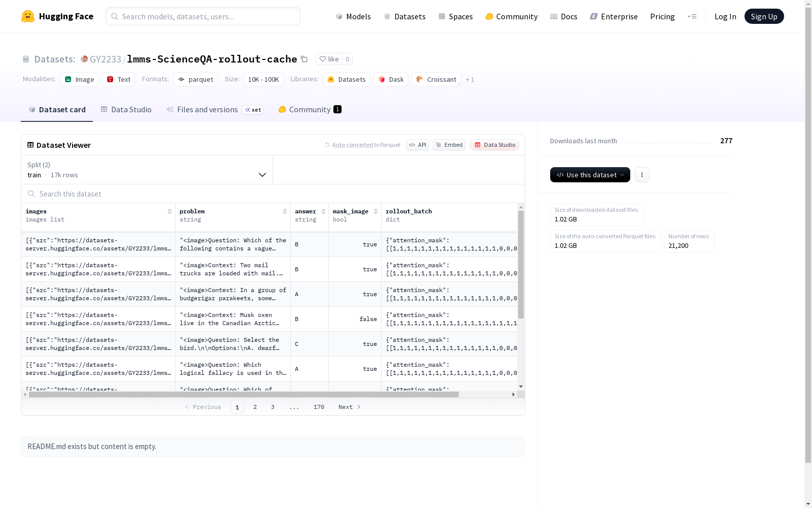Click the Datasets library tag
This screenshot has width=812, height=508.
347,79
